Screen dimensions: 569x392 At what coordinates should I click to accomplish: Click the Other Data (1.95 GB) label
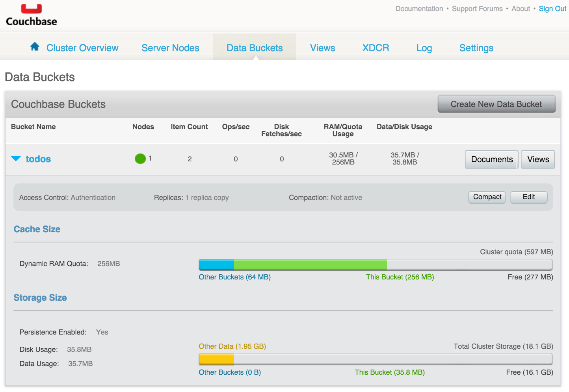[232, 346]
